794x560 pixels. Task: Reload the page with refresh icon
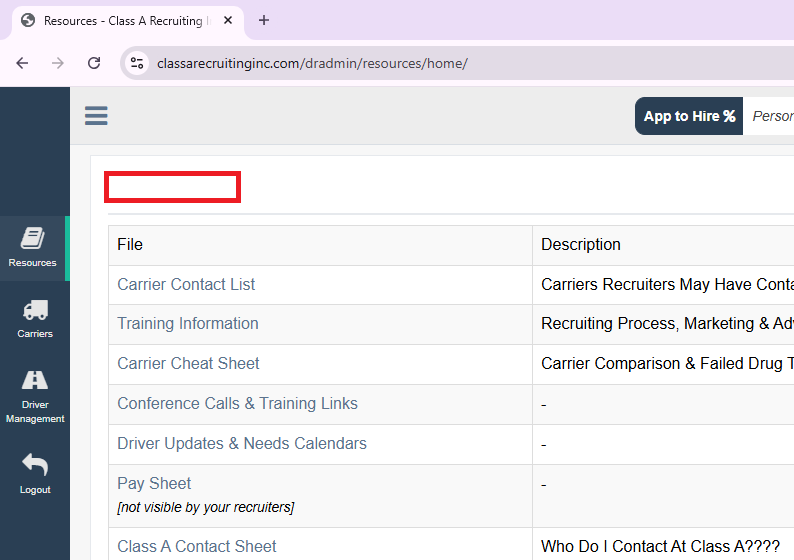coord(94,63)
